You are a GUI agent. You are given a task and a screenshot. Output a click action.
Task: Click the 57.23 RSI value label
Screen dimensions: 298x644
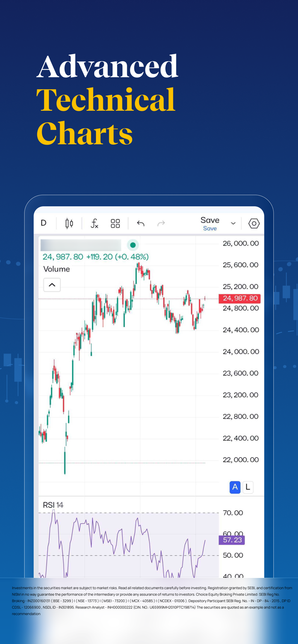click(x=231, y=540)
